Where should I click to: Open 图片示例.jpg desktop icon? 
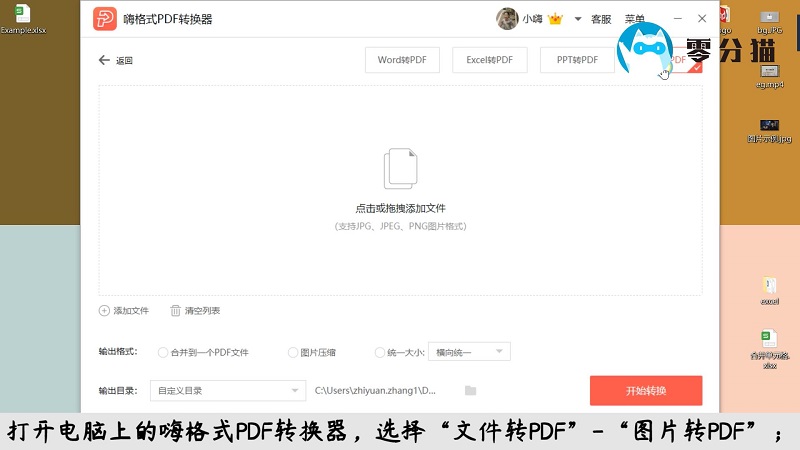[769, 131]
